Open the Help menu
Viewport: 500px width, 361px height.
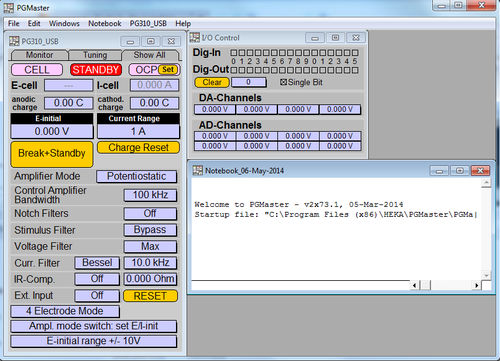coord(183,23)
